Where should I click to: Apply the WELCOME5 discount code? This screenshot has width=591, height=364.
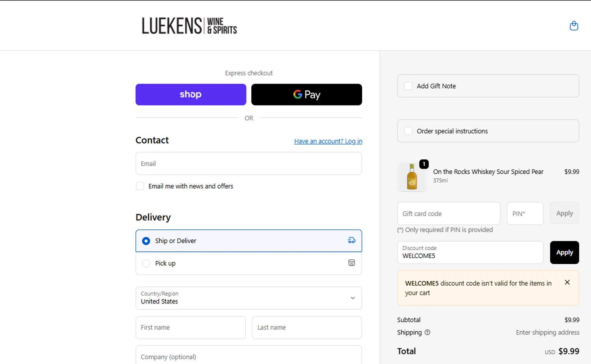tap(564, 253)
